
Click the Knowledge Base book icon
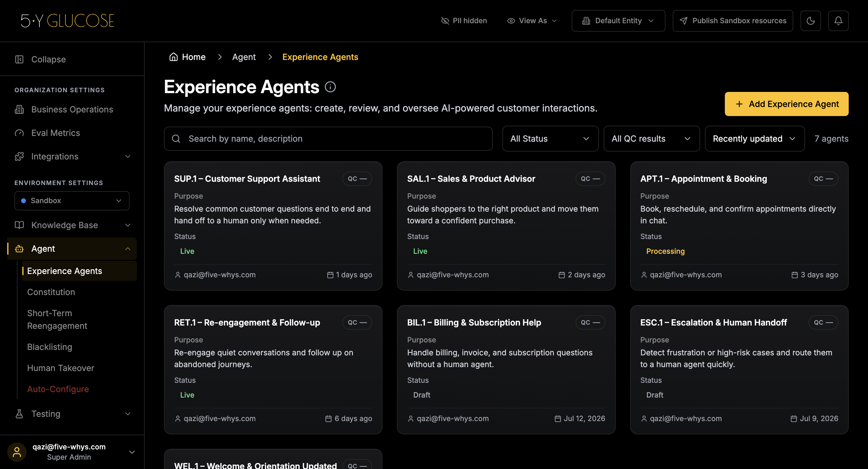[x=19, y=225]
